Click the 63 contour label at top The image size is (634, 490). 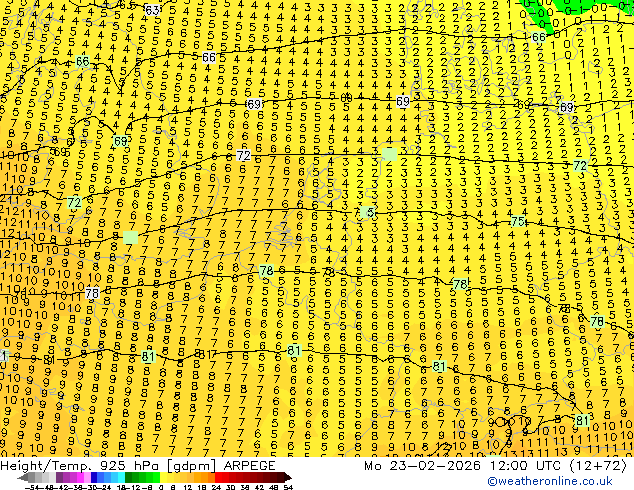tap(152, 10)
